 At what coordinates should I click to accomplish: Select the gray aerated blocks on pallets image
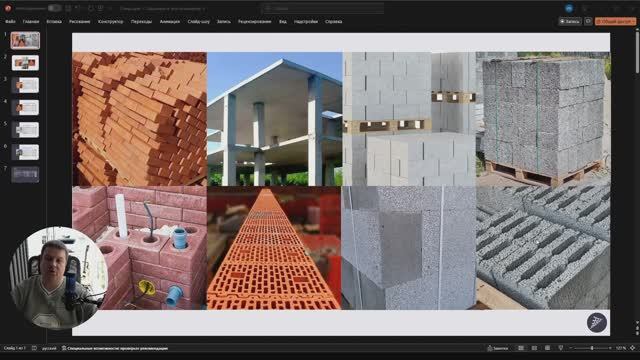tap(409, 119)
